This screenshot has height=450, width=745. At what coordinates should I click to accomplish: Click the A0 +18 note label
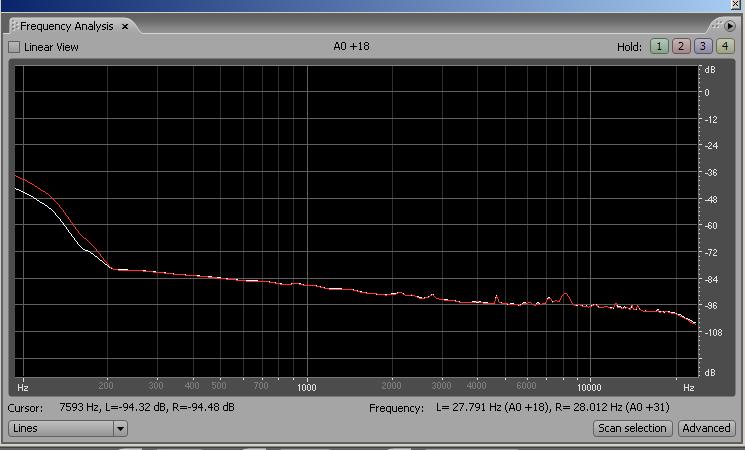(351, 46)
